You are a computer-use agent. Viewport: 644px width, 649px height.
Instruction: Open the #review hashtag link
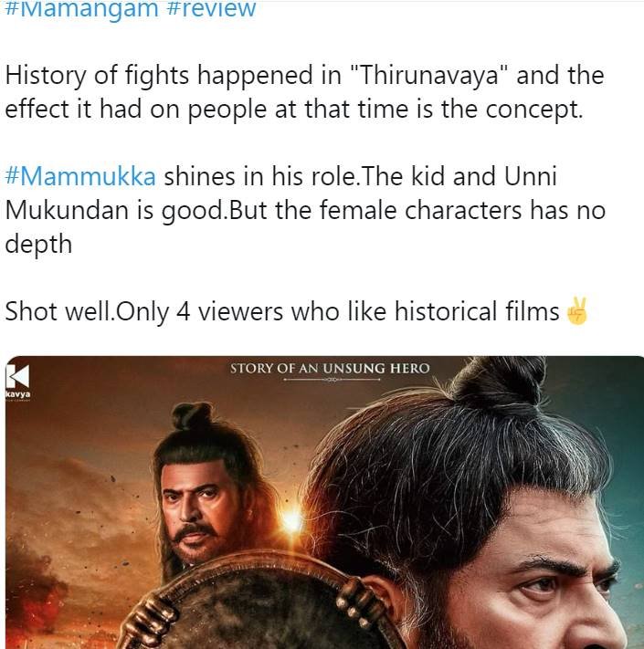coord(211,9)
